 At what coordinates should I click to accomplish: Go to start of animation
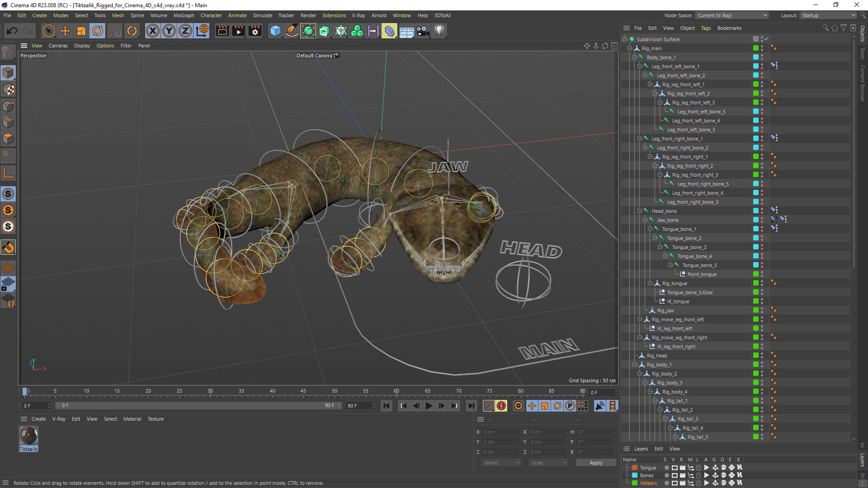[x=387, y=406]
